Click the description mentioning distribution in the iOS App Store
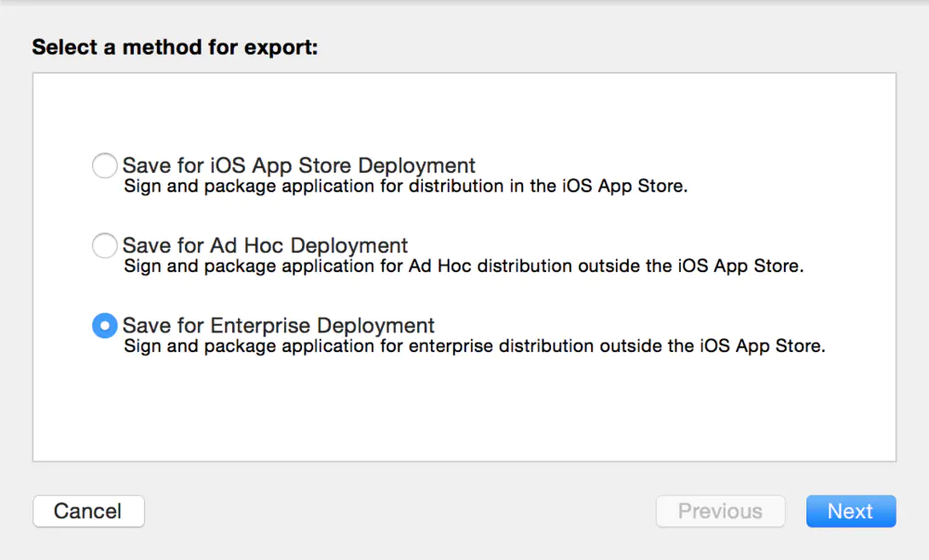The height and width of the screenshot is (560, 929). (405, 187)
